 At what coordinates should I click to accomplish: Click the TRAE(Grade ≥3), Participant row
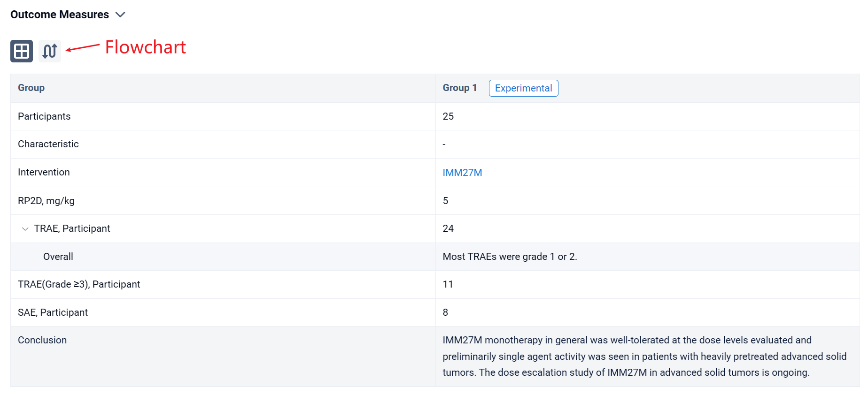pos(79,284)
